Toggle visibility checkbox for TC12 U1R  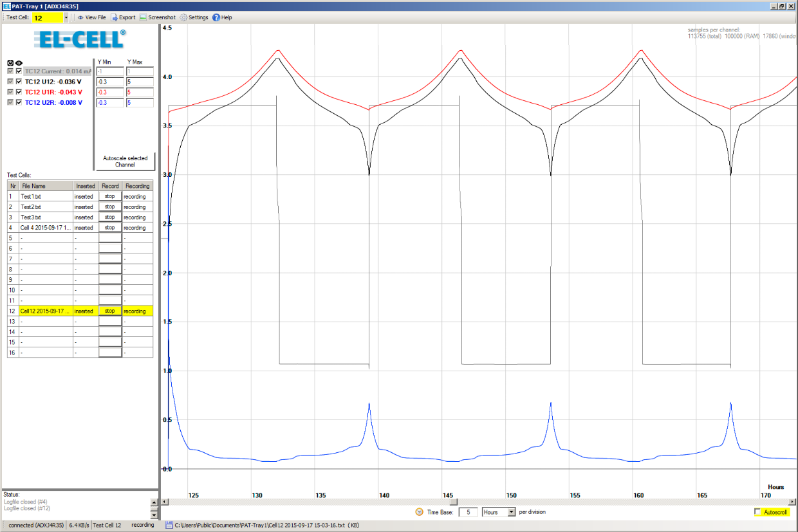tap(19, 92)
